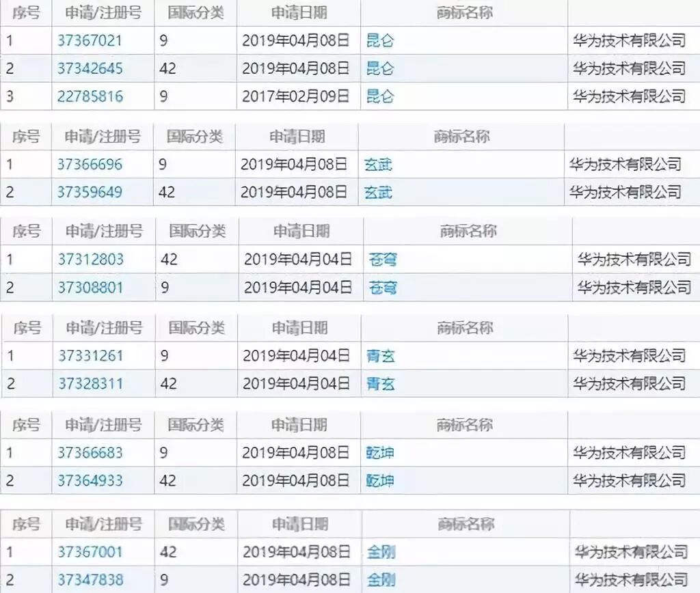This screenshot has width=700, height=593.
Task: Open registration number 37331261 link
Action: click(91, 356)
